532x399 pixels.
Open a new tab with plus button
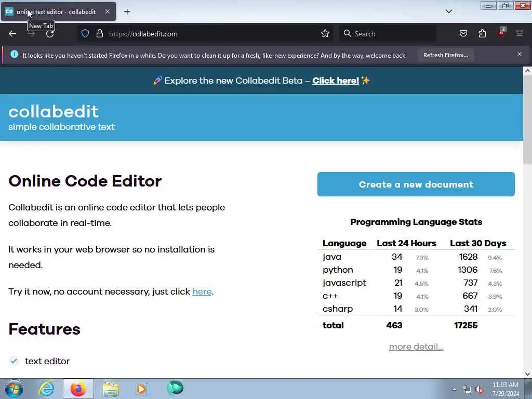point(127,12)
